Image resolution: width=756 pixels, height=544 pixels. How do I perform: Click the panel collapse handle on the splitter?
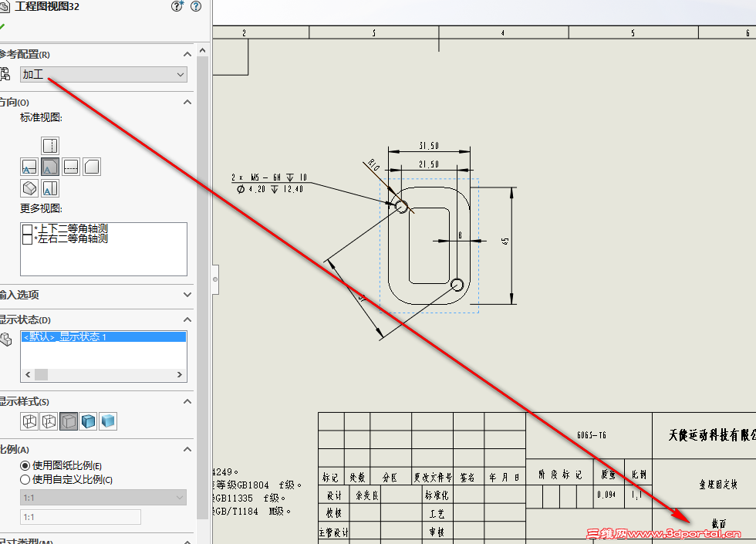(215, 279)
